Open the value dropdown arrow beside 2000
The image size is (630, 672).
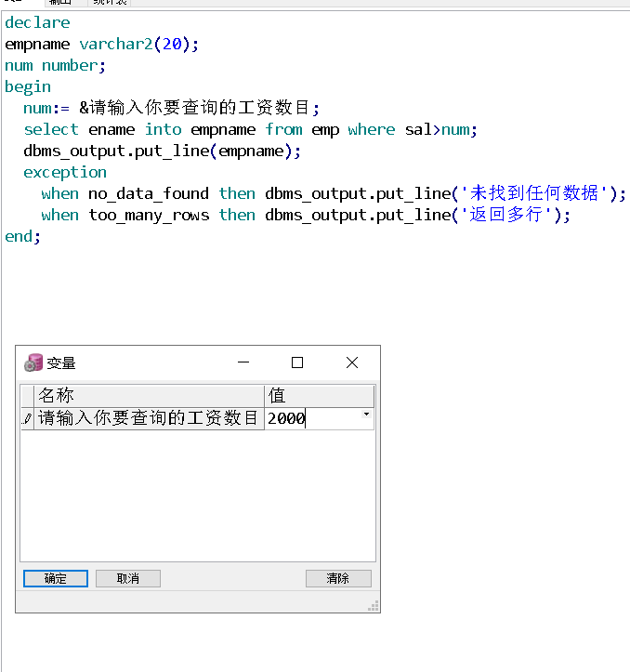tap(366, 415)
